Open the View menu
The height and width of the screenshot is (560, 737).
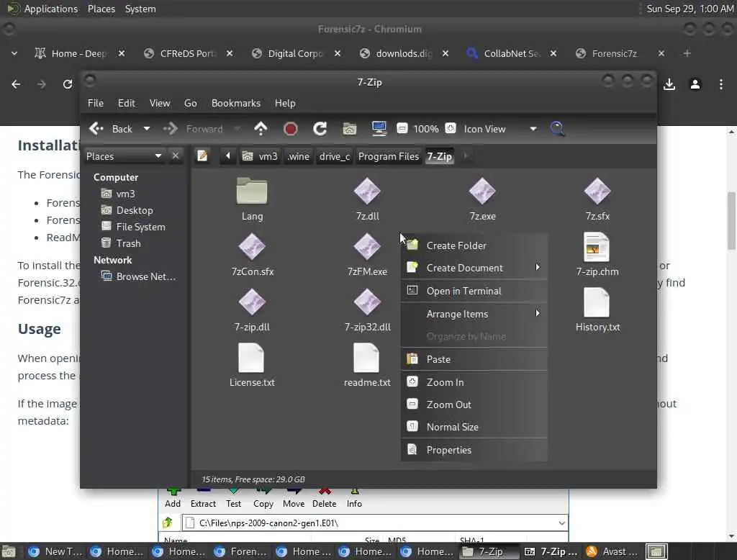click(x=160, y=103)
